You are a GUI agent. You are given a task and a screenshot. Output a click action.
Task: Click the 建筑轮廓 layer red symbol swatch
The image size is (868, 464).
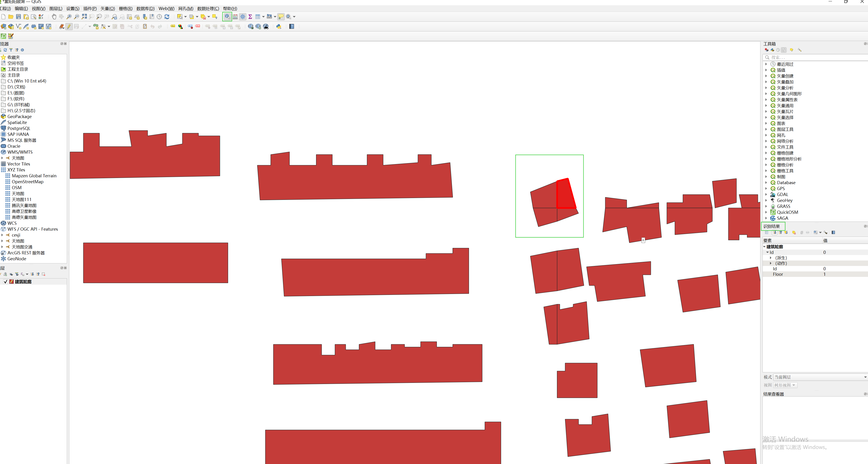coord(11,282)
